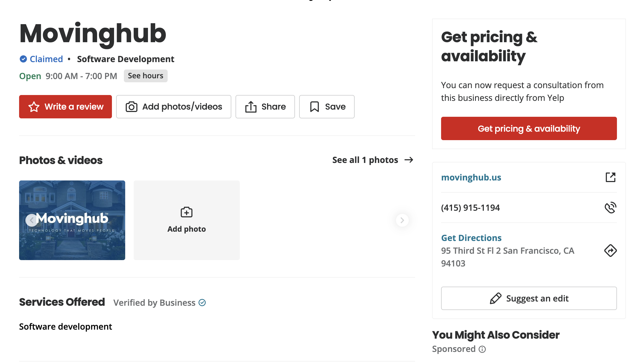
Task: Expand business hours via See hours
Action: (x=146, y=76)
